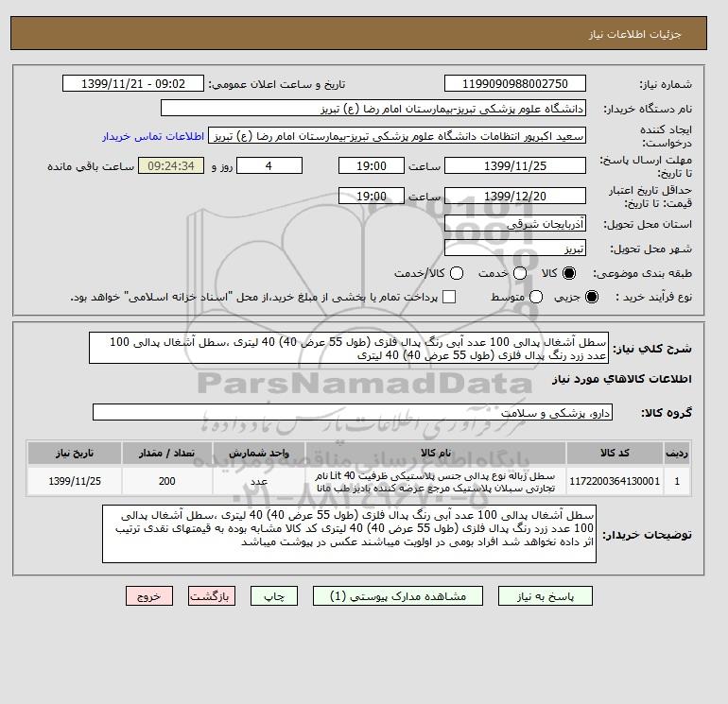Click the response deadline date 1399/11/25 field

pos(515,165)
